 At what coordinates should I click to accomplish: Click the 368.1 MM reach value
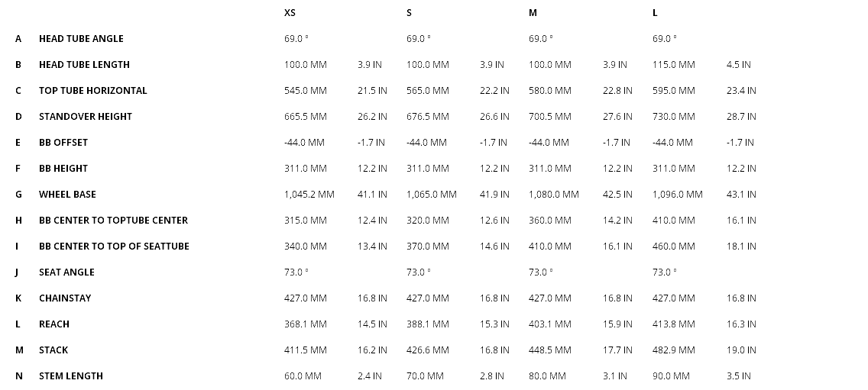pyautogui.click(x=306, y=324)
